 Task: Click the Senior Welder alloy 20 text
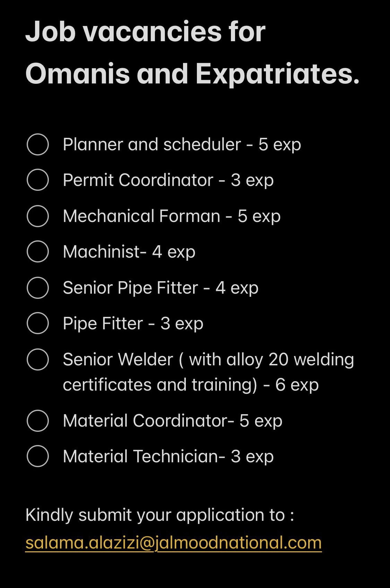click(x=208, y=372)
